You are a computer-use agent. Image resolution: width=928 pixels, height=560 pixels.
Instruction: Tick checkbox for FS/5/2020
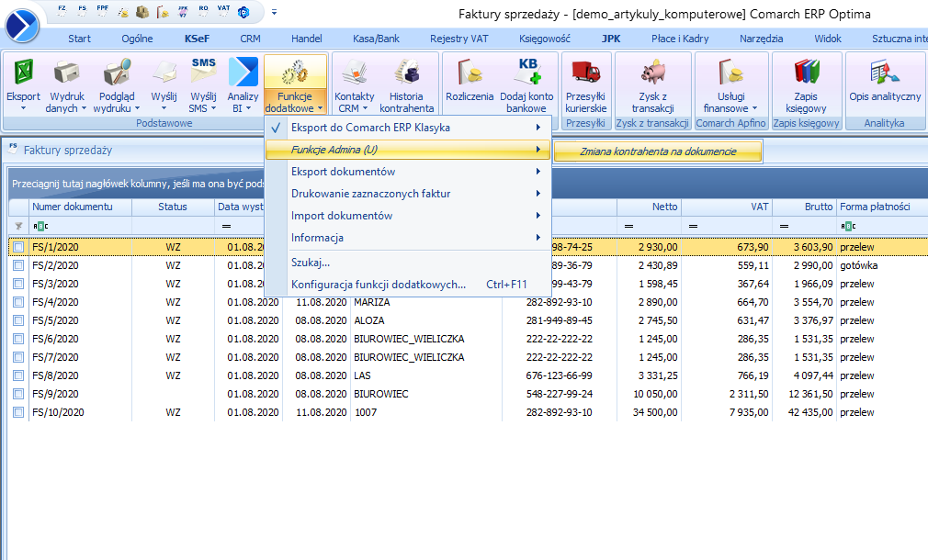pos(18,320)
